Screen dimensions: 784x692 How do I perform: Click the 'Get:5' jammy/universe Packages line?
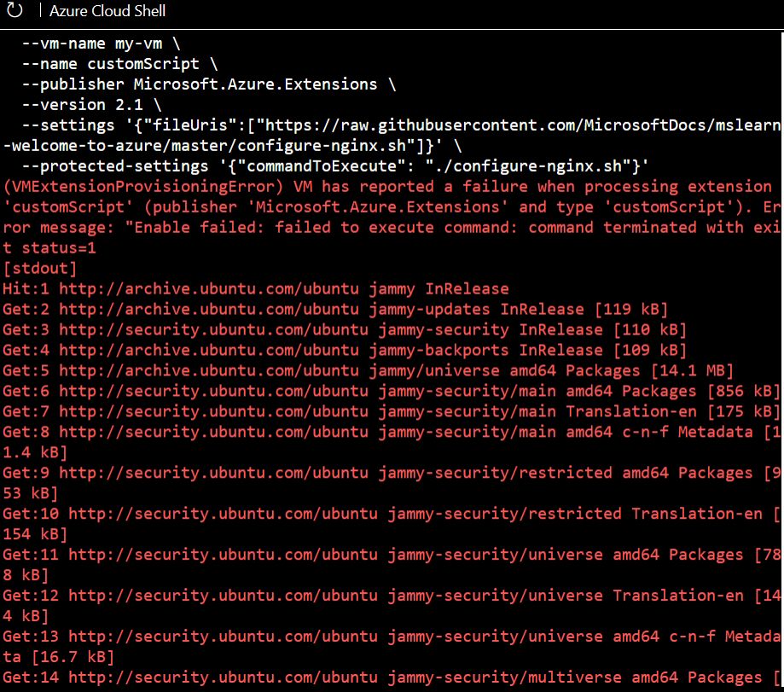[369, 371]
